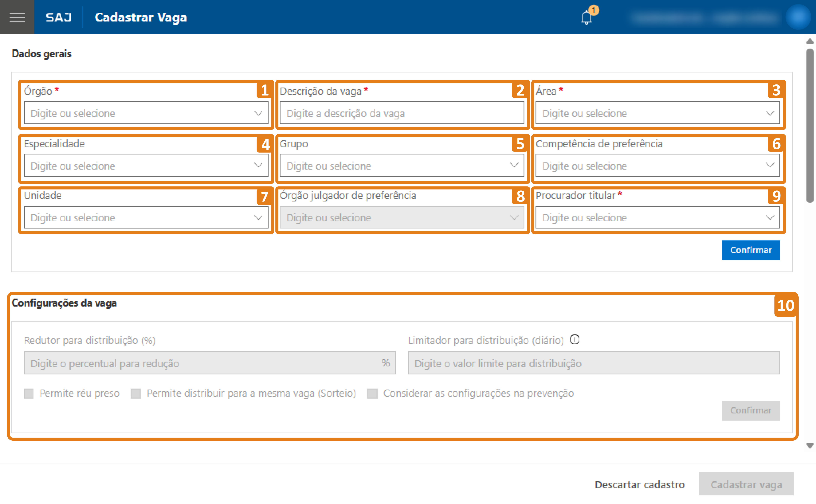Viewport: 816px width, 504px height.
Task: Check the Permite réu preso checkbox
Action: pos(29,393)
